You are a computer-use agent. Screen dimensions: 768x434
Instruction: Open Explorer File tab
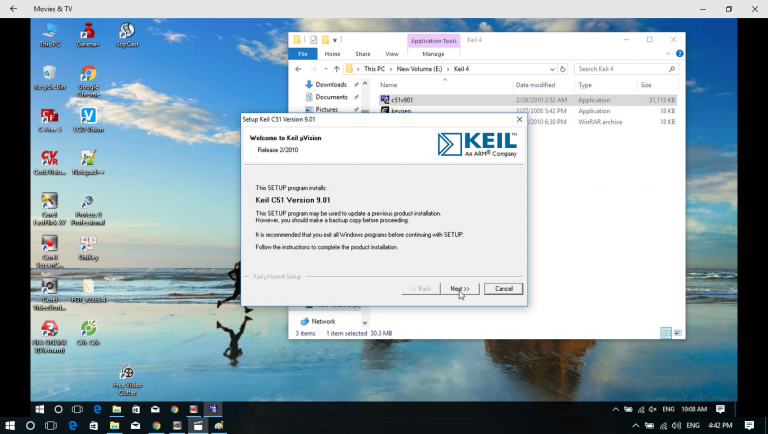pos(303,54)
